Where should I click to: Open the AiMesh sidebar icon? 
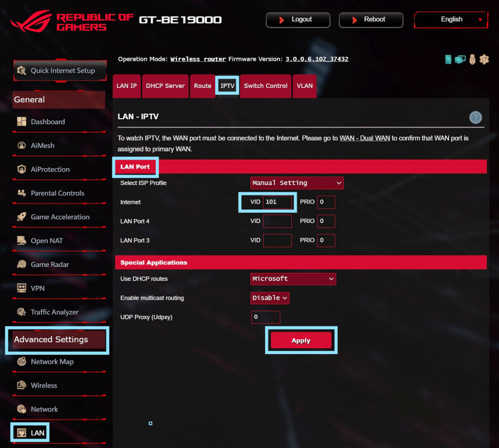[x=21, y=145]
